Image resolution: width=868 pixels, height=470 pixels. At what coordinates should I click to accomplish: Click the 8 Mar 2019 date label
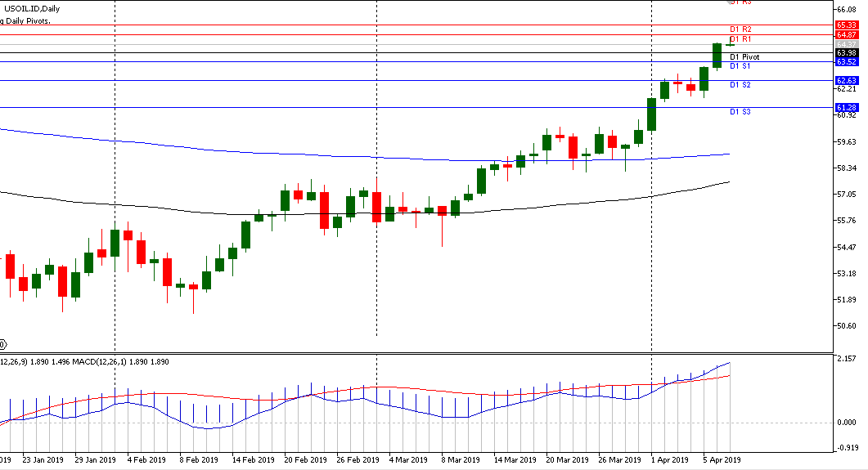click(x=461, y=459)
